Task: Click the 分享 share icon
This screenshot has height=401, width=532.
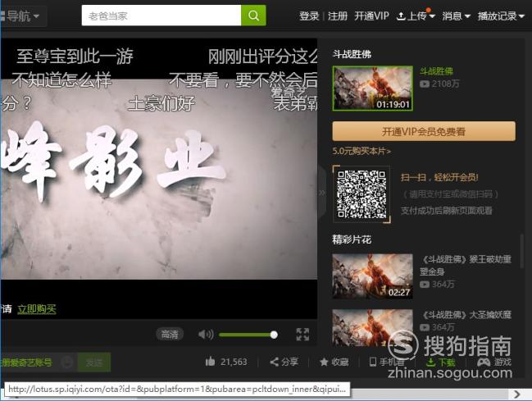Action: pyautogui.click(x=274, y=362)
